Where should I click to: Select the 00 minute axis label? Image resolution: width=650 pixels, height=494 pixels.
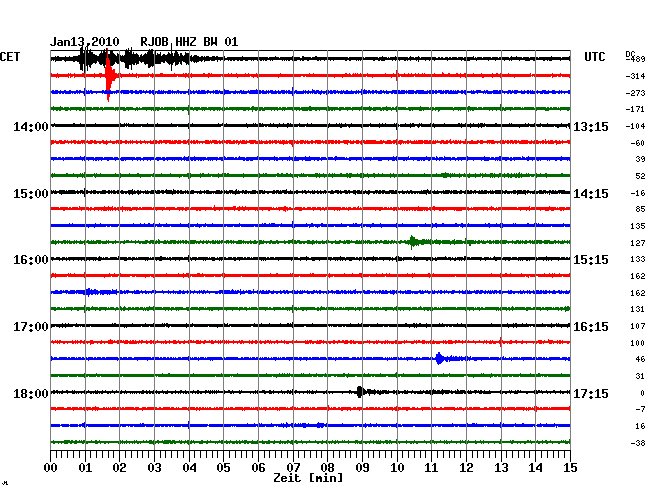pos(51,468)
